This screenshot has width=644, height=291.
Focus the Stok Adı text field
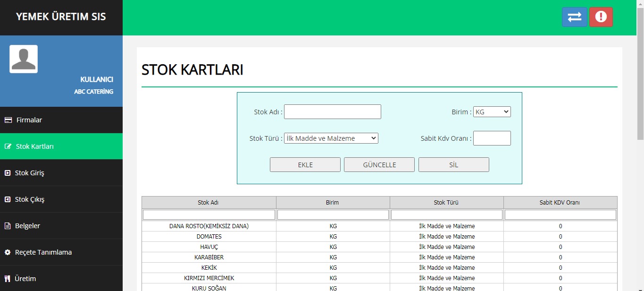(x=332, y=112)
